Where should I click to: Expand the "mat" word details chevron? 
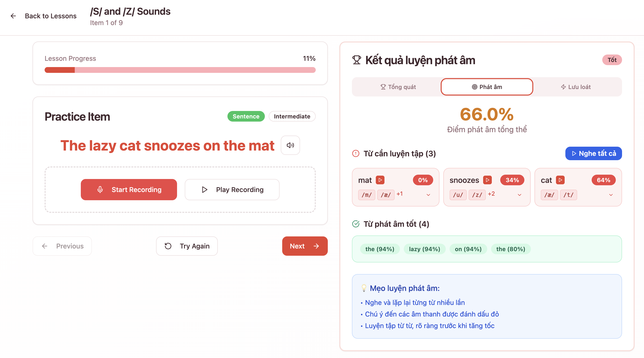point(428,195)
